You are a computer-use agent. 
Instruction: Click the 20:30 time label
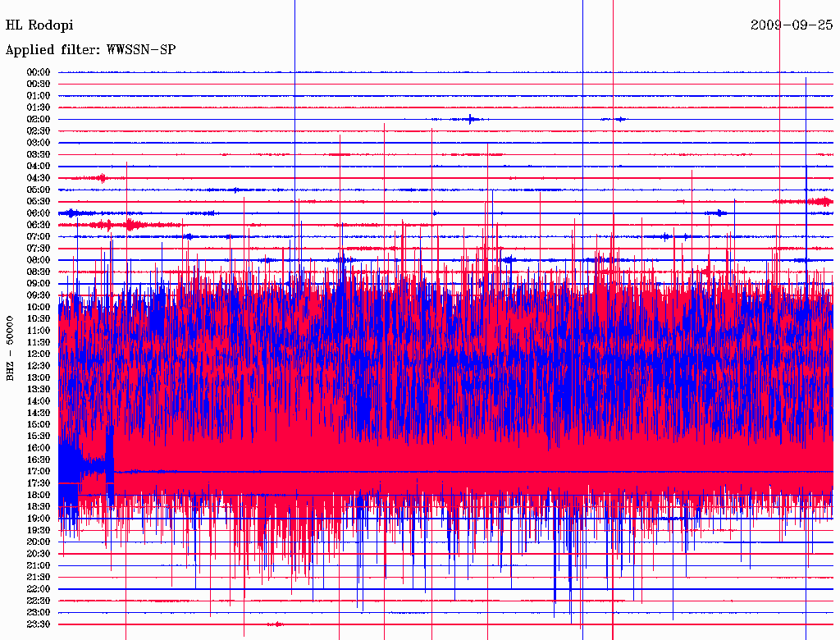tap(38, 554)
